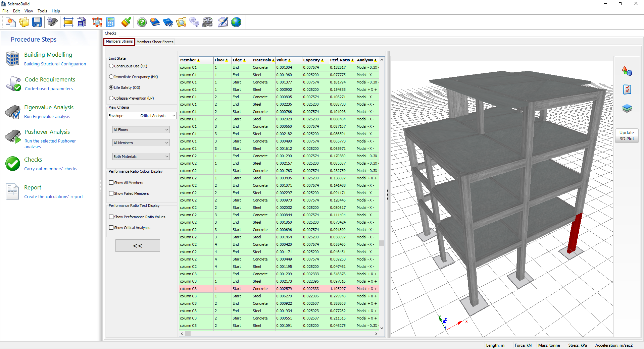Click the paintbrush icon in toolbar
This screenshot has height=349, width=644.
click(x=126, y=22)
